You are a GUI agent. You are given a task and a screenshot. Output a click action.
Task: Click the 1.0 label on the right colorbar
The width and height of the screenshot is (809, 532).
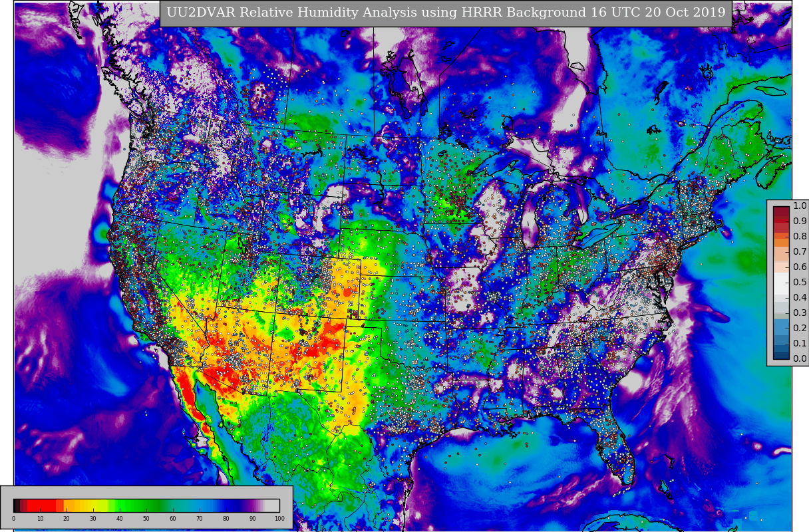click(x=800, y=206)
